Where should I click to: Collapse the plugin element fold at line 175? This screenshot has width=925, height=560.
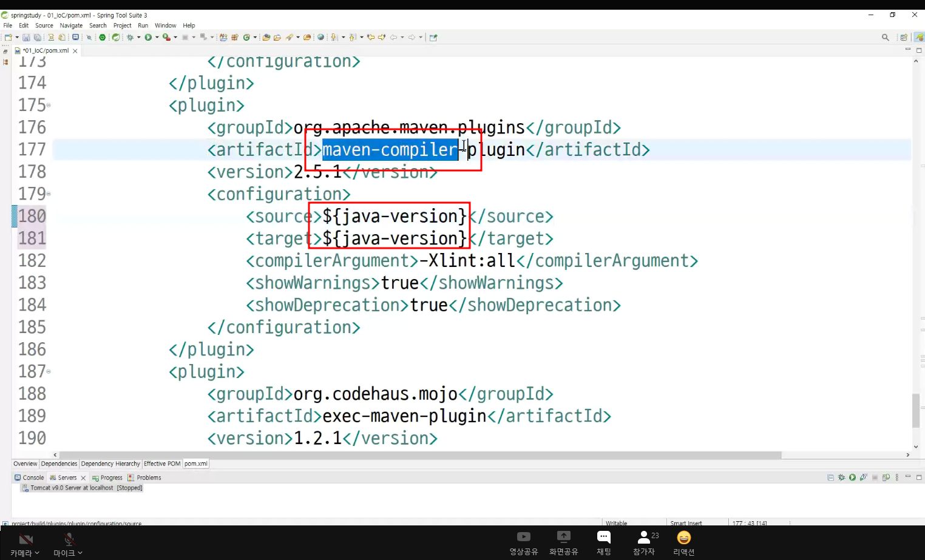49,106
